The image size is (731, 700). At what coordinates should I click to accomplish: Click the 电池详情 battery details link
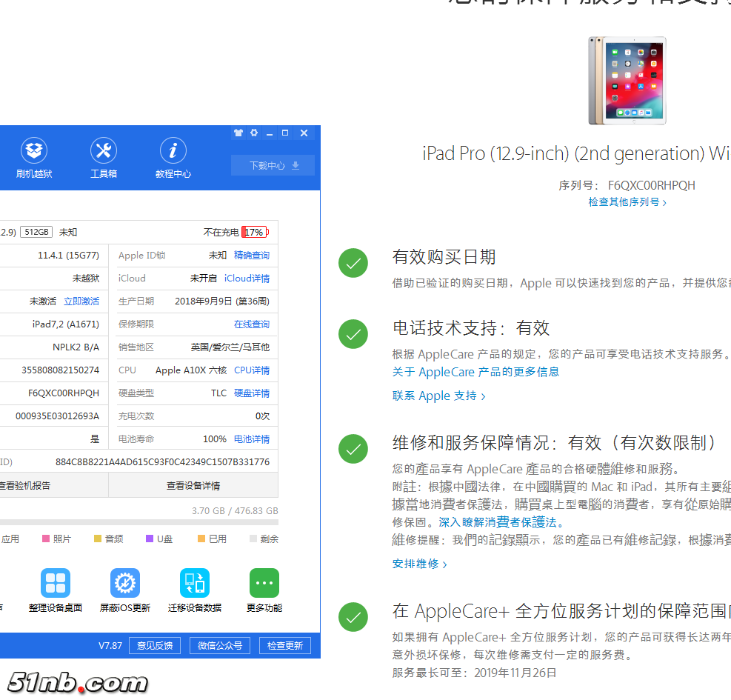click(252, 439)
